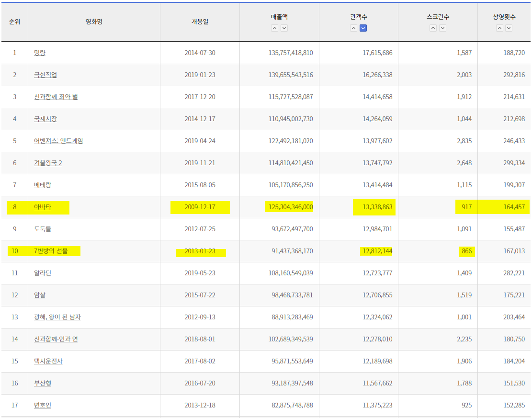532x418 pixels.
Task: Select showing count 214,631
Action: (x=514, y=97)
